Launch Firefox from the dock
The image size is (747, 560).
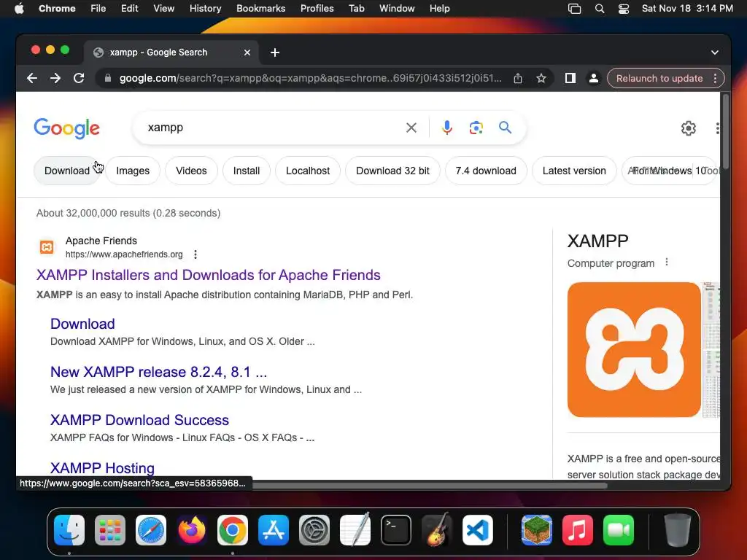click(192, 530)
